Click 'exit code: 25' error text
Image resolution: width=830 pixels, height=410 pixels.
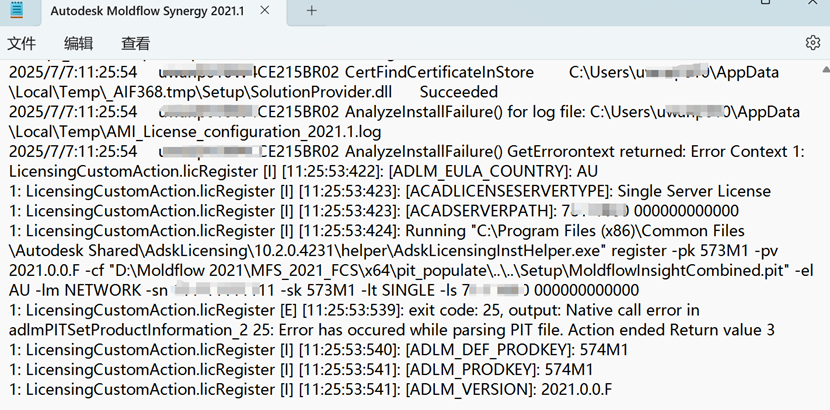point(454,310)
